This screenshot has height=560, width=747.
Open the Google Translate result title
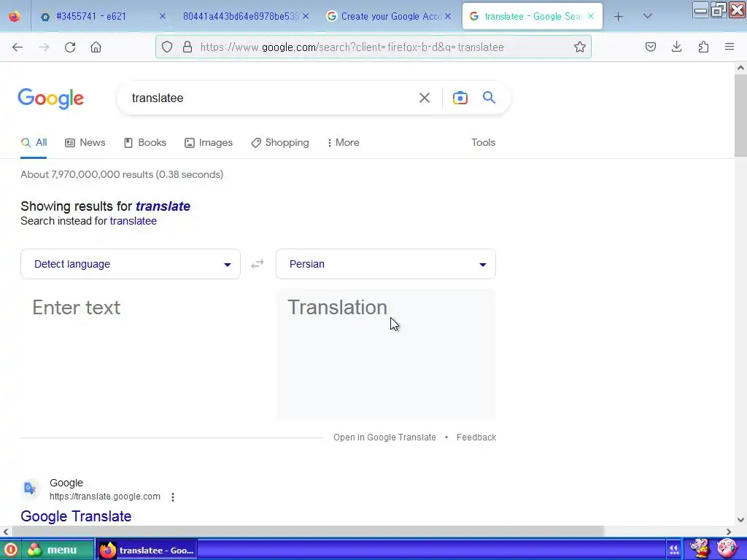76,516
